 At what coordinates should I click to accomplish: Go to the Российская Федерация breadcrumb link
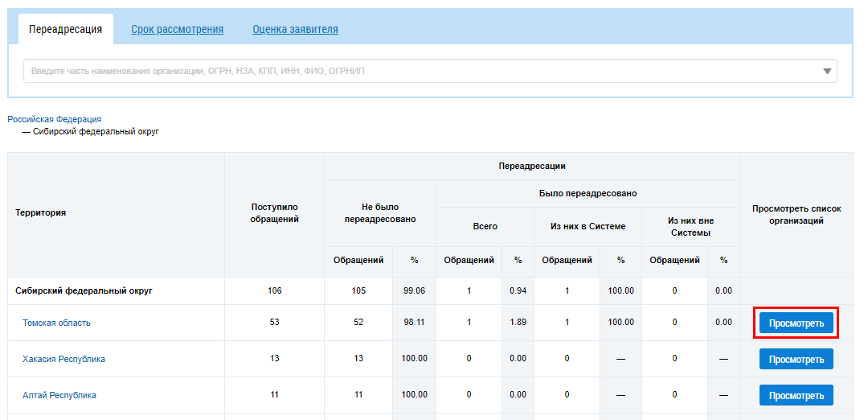click(x=55, y=119)
